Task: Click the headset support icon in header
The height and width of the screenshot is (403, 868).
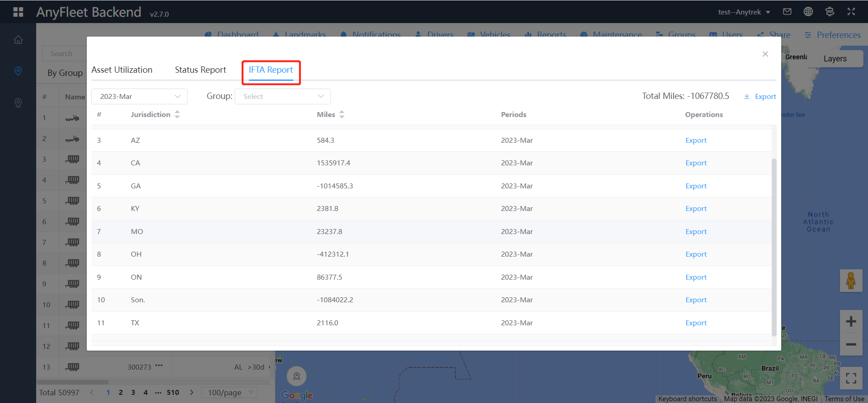Action: [830, 12]
